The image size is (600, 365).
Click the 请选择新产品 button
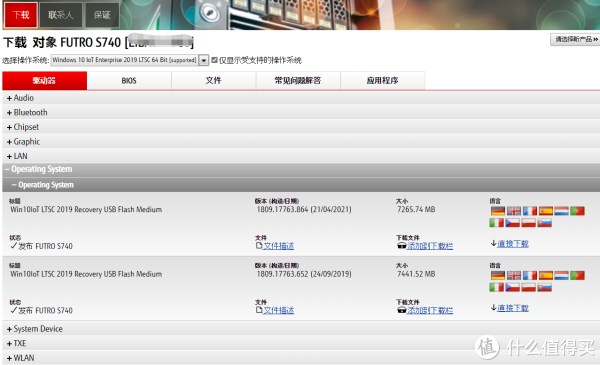coord(575,39)
